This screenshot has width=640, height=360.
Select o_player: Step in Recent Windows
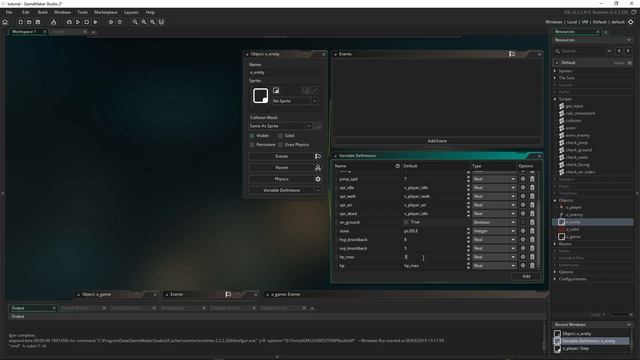point(576,349)
